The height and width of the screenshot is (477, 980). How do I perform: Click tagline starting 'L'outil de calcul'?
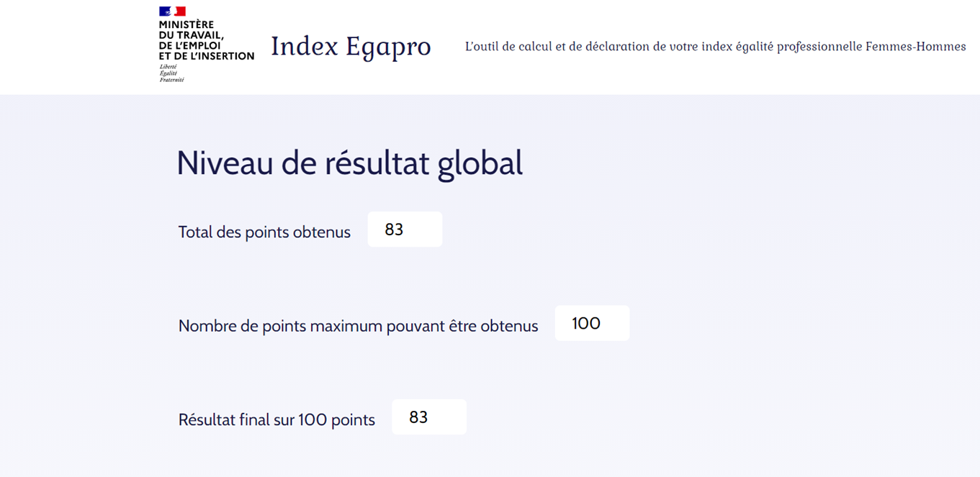[716, 47]
